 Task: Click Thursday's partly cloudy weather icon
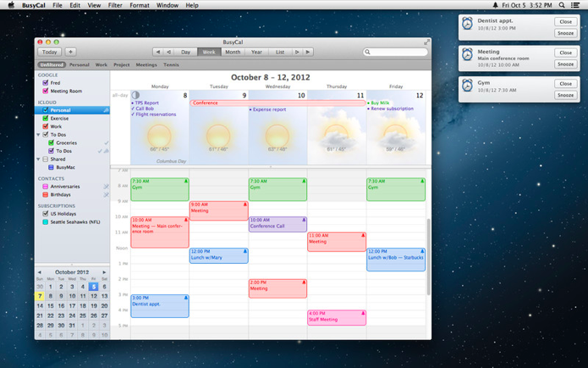click(x=337, y=136)
